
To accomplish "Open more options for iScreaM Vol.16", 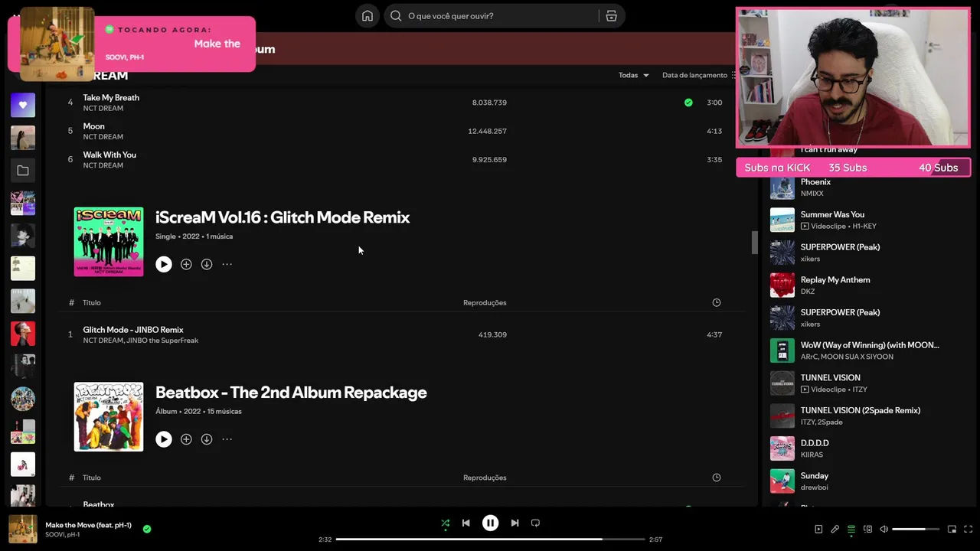I will click(x=227, y=264).
